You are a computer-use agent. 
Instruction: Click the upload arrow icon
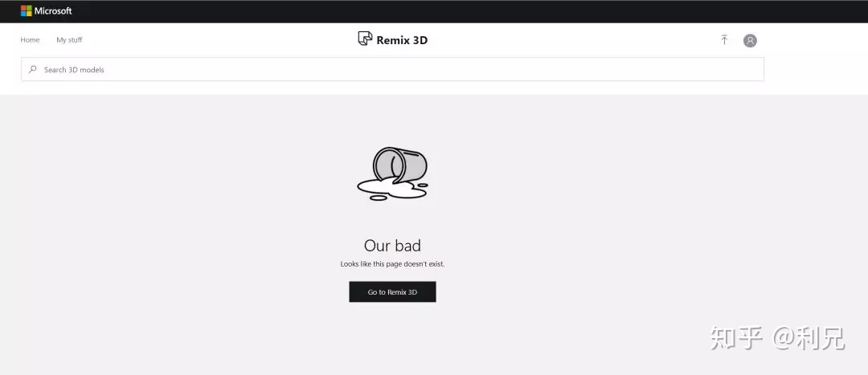coord(724,40)
